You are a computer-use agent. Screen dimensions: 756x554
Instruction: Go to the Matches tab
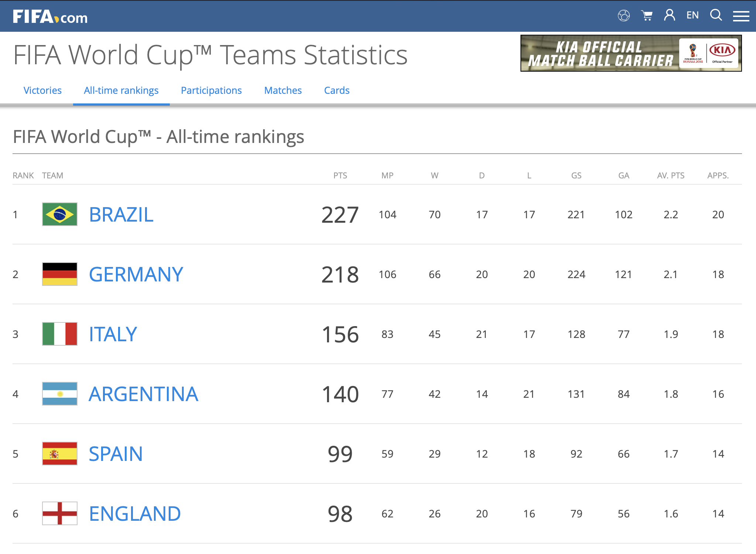point(283,90)
